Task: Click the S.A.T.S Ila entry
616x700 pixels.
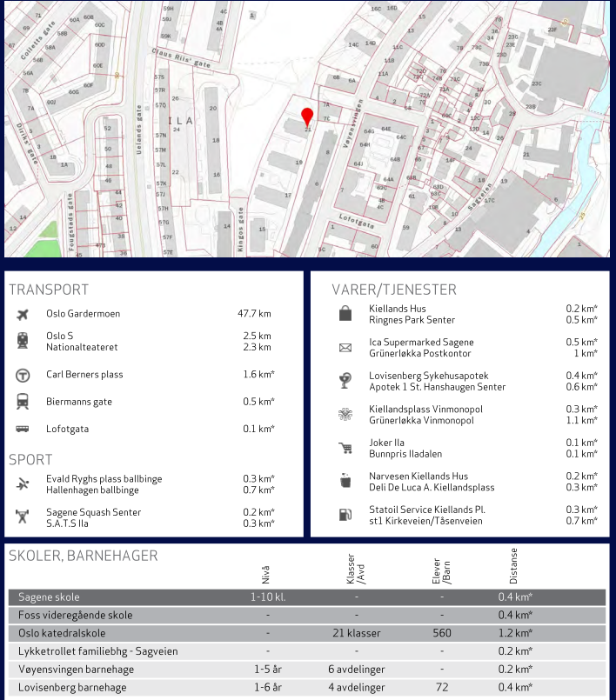Action: tap(67, 523)
